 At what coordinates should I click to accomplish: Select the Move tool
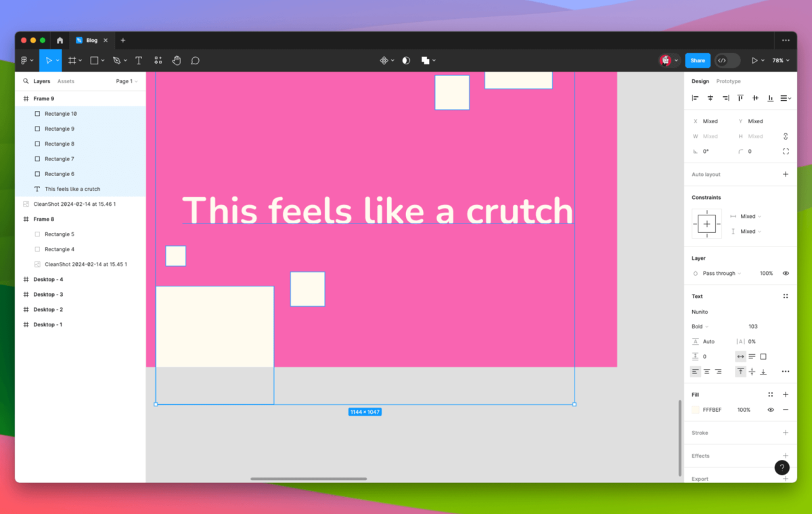click(50, 60)
